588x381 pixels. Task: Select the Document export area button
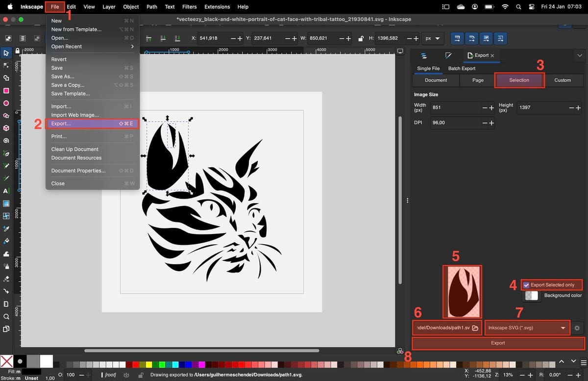(x=436, y=80)
